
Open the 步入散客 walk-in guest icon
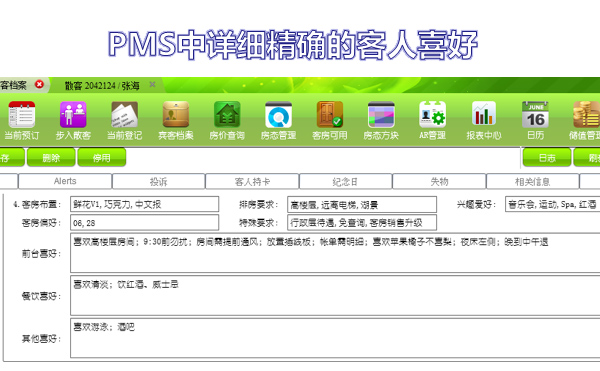pyautogui.click(x=73, y=115)
